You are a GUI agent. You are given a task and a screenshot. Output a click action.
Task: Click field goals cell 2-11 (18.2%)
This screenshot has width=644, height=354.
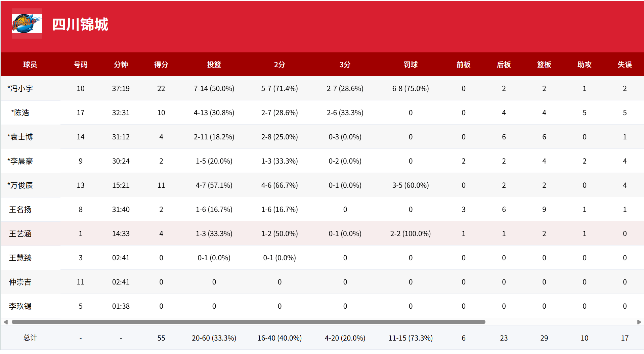point(214,137)
